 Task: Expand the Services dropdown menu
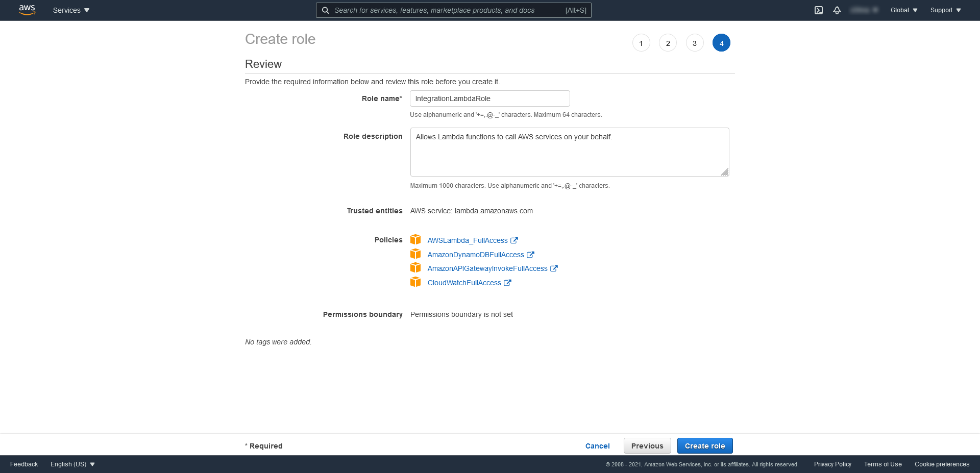pyautogui.click(x=71, y=10)
